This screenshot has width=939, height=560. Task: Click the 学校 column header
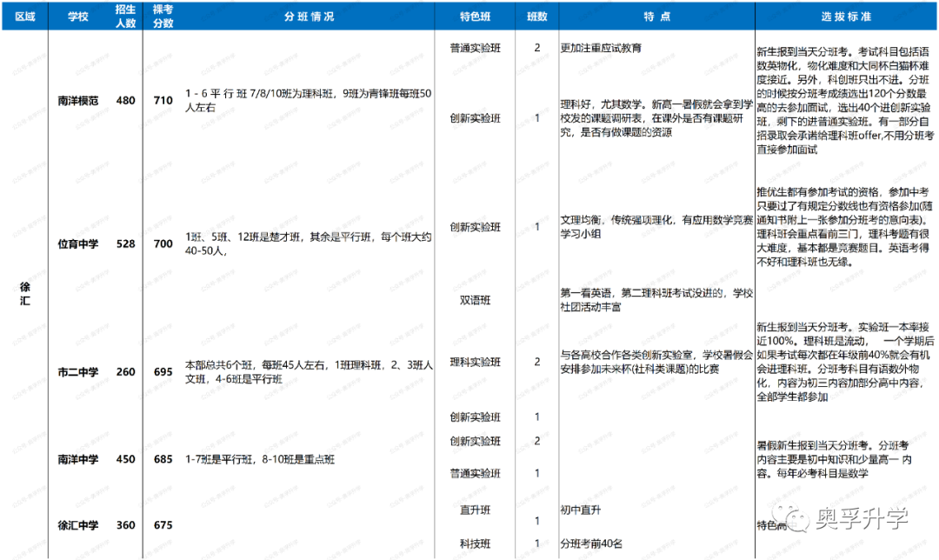tap(78, 17)
